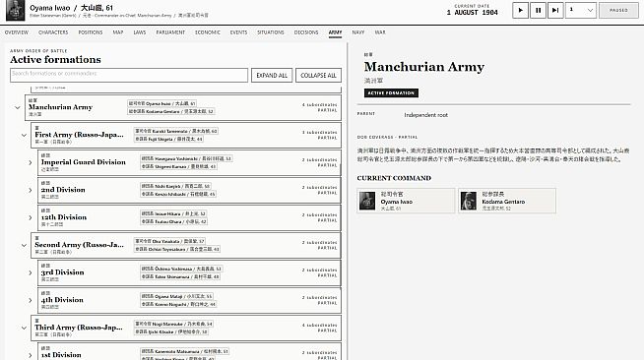Image resolution: width=644 pixels, height=360 pixels.
Task: Select the 1st Division title
Action: 61,355
